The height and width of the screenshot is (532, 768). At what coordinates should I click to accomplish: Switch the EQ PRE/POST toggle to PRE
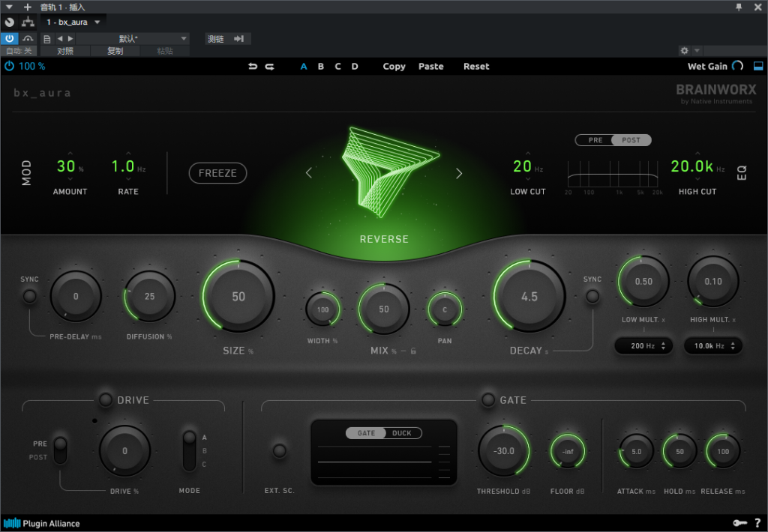(x=595, y=140)
